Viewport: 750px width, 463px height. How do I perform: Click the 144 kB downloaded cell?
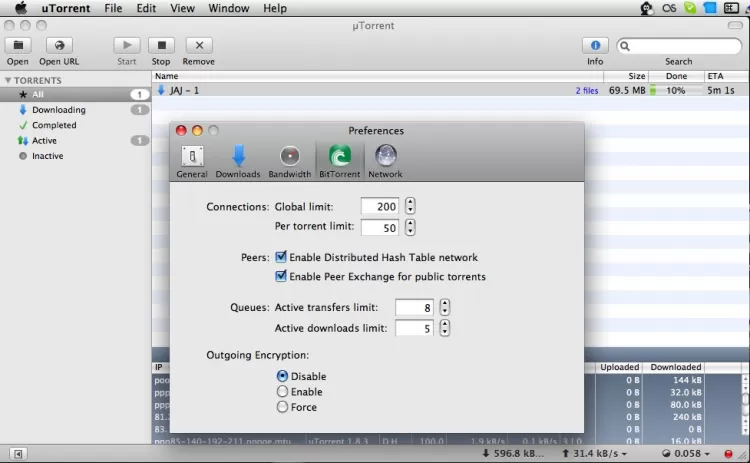[x=687, y=380]
